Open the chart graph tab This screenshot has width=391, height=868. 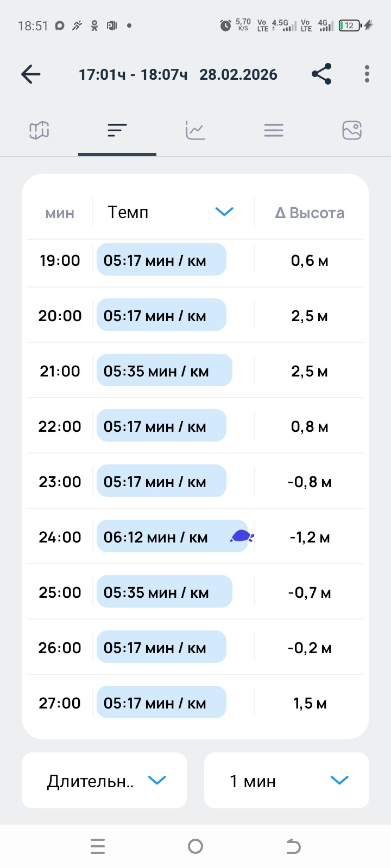[195, 130]
